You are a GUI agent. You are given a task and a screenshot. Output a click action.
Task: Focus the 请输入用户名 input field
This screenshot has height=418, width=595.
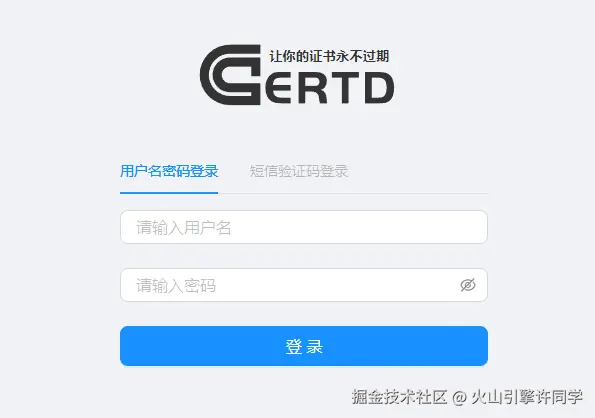click(304, 227)
